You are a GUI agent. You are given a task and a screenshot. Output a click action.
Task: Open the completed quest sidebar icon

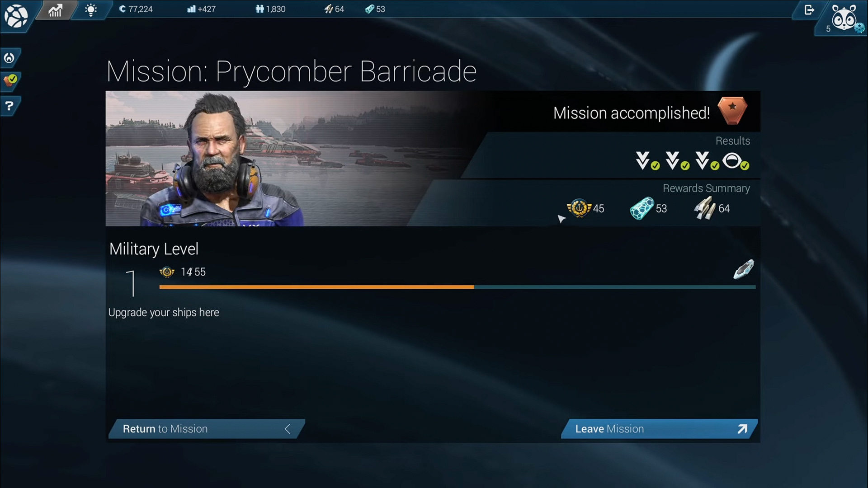10,80
